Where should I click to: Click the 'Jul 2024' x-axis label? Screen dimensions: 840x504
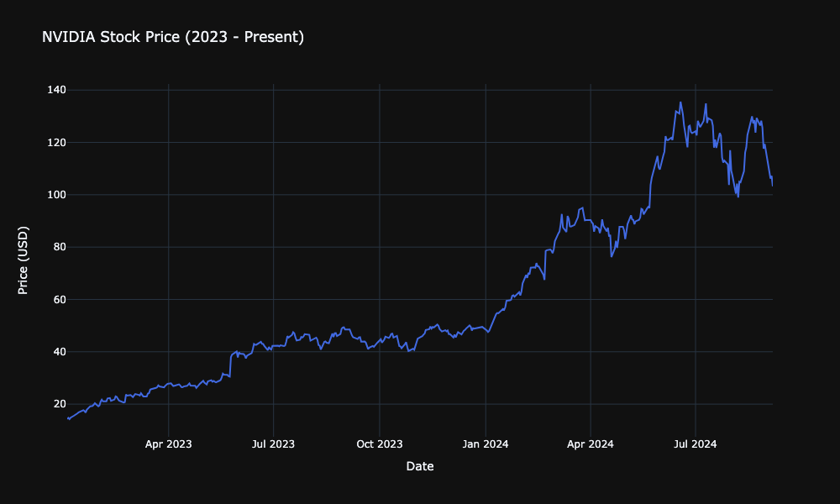pos(696,444)
